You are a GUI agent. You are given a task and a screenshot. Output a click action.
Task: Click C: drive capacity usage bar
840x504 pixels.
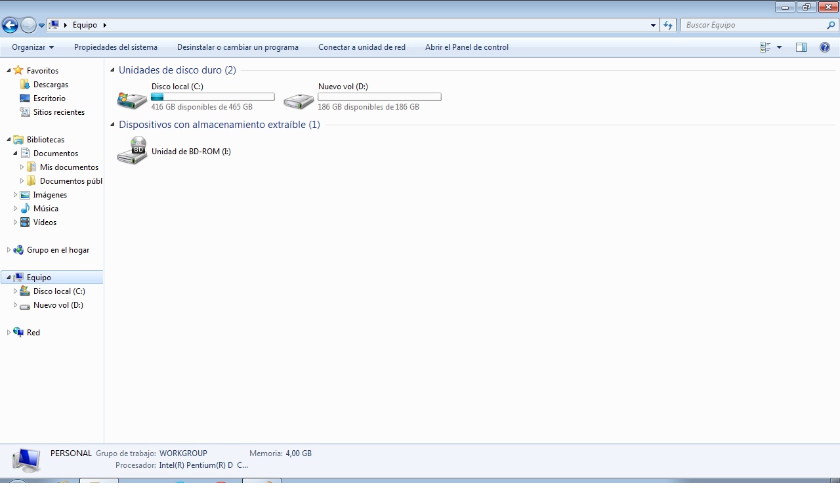point(213,97)
